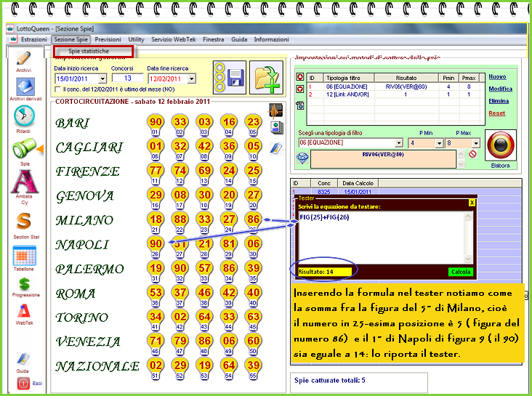Close the Tester window
This screenshot has height=396, width=532.
point(472,203)
